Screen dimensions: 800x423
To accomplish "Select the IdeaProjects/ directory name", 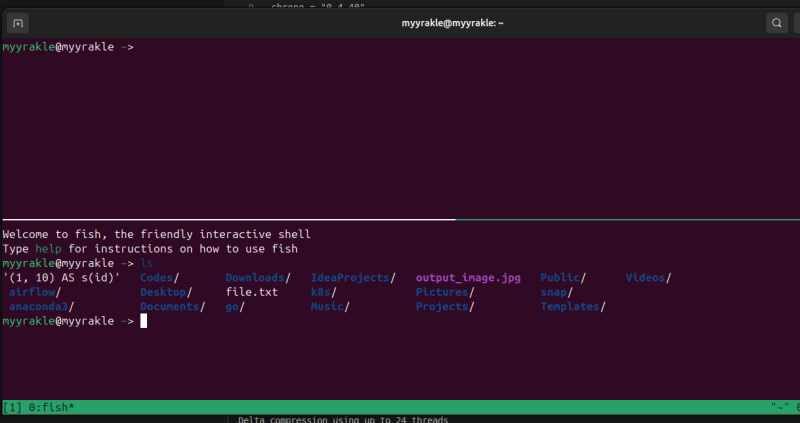I will pos(352,277).
